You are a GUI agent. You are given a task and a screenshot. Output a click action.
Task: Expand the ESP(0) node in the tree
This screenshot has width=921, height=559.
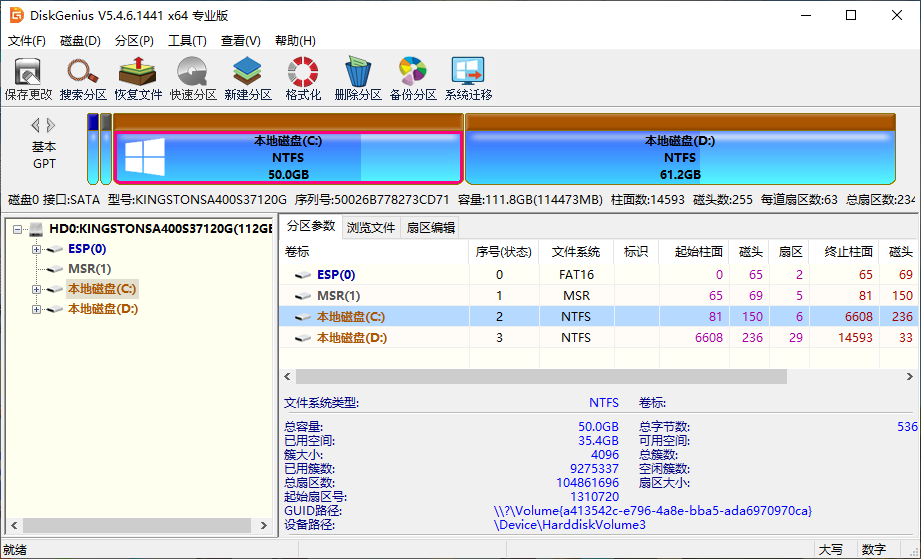pyautogui.click(x=37, y=249)
